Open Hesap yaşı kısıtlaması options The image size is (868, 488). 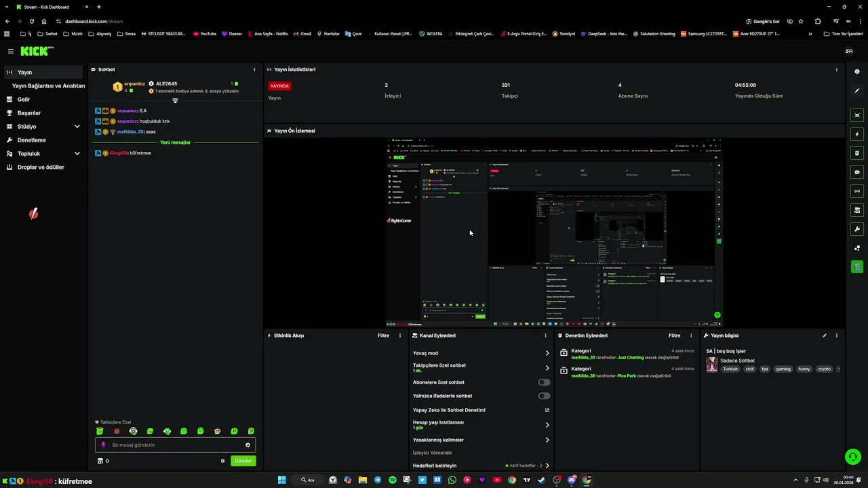coord(547,425)
